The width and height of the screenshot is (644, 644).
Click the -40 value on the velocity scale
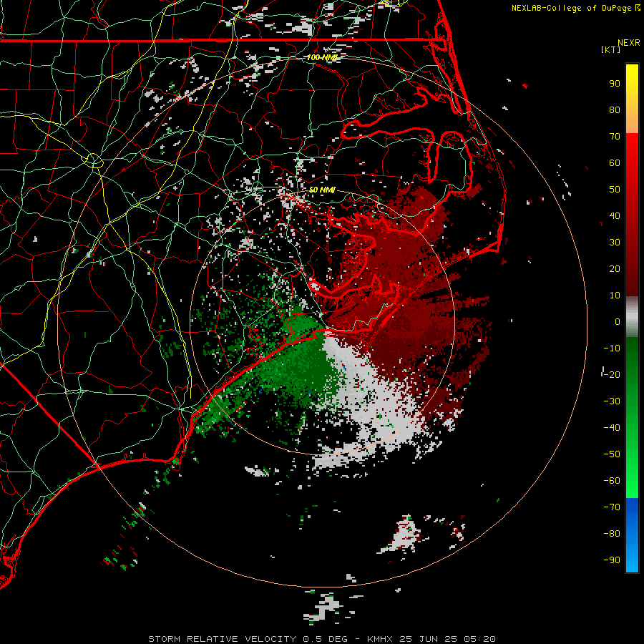tap(612, 428)
